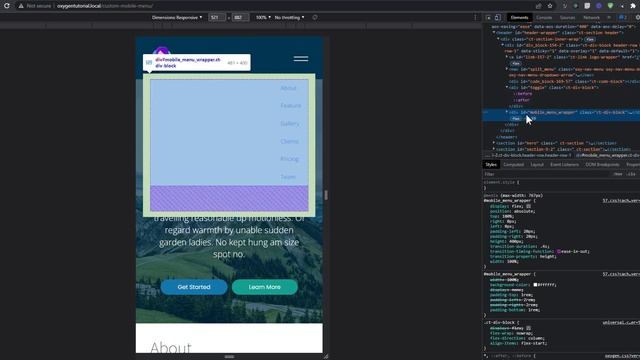640x360 pixels.
Task: Reload the page with browser refresh icon
Action: (x=7, y=6)
